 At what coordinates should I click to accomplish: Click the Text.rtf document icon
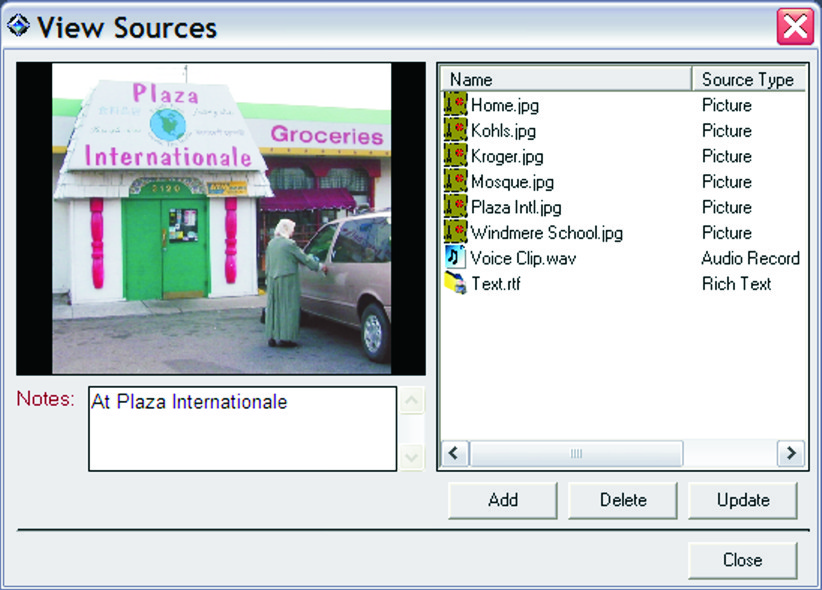tap(455, 284)
